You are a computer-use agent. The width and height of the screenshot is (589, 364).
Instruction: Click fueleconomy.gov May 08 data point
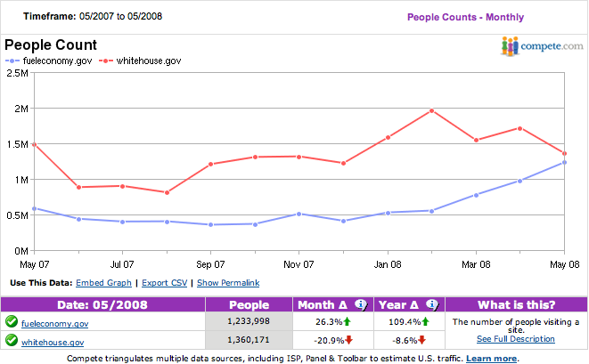tap(564, 163)
